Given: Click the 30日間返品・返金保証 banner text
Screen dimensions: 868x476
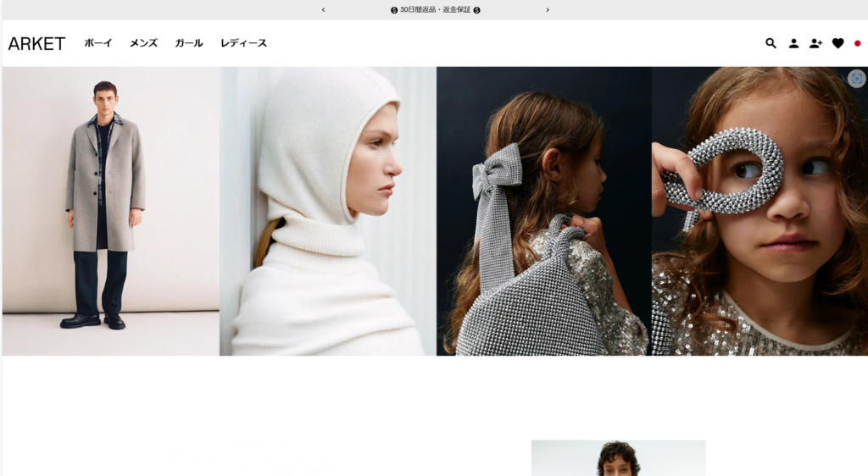Looking at the screenshot, I should pyautogui.click(x=435, y=10).
